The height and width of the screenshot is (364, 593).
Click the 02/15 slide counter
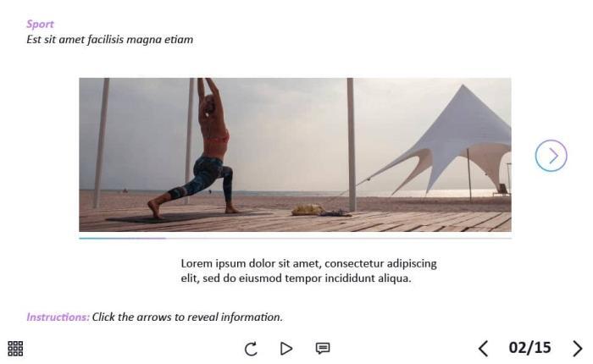tap(529, 348)
